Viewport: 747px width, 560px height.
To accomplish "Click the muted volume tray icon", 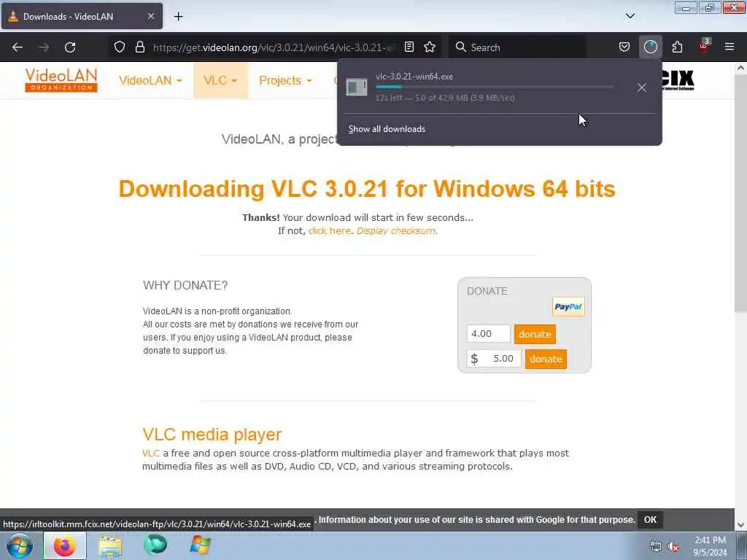I will click(673, 547).
